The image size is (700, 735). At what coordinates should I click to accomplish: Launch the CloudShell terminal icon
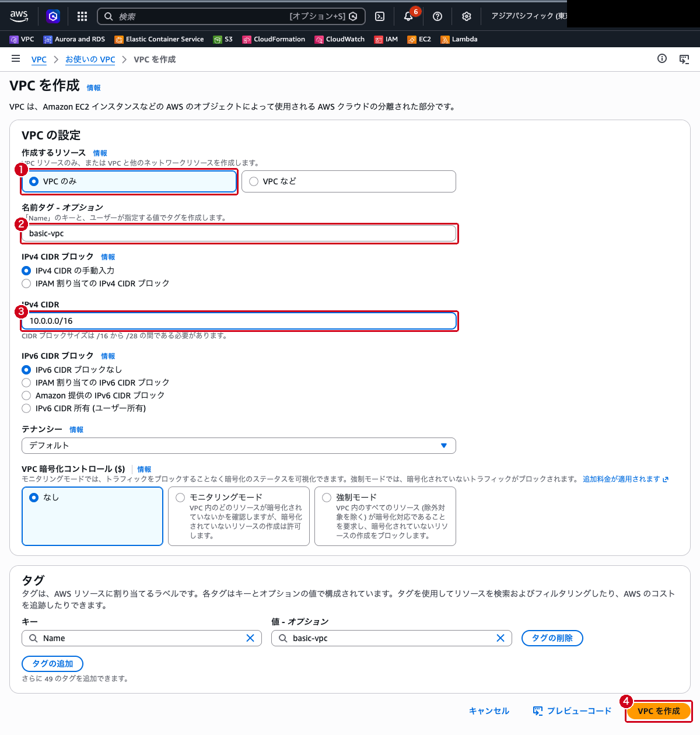380,16
